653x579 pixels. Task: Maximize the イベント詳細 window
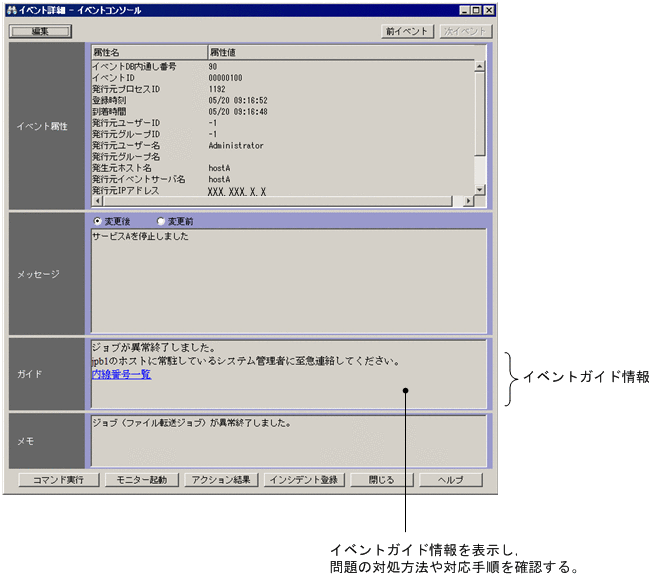(476, 10)
